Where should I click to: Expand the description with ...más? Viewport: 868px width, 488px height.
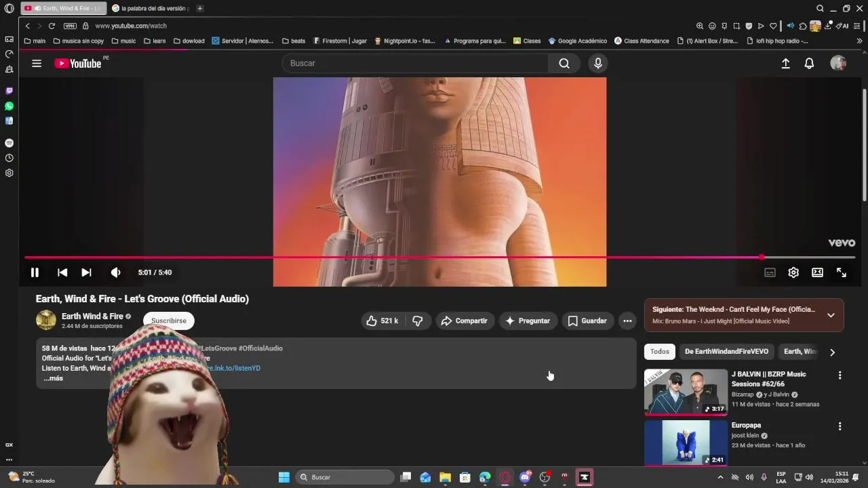tap(53, 378)
